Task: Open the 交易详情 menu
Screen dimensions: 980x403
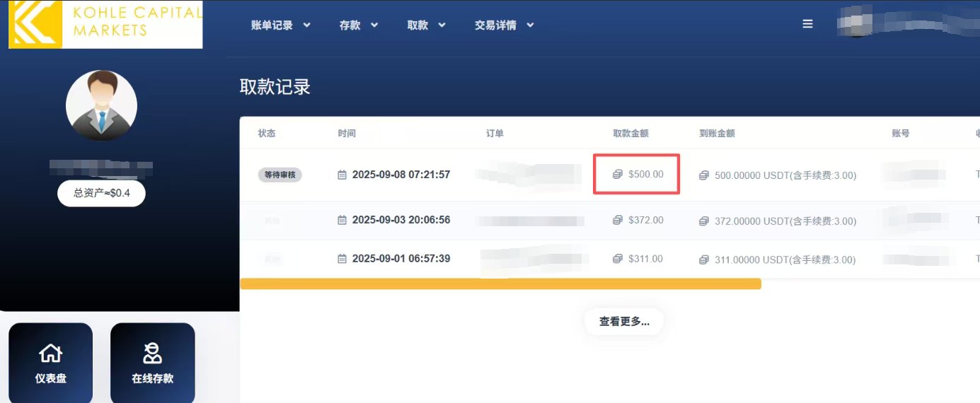Action: [x=504, y=25]
